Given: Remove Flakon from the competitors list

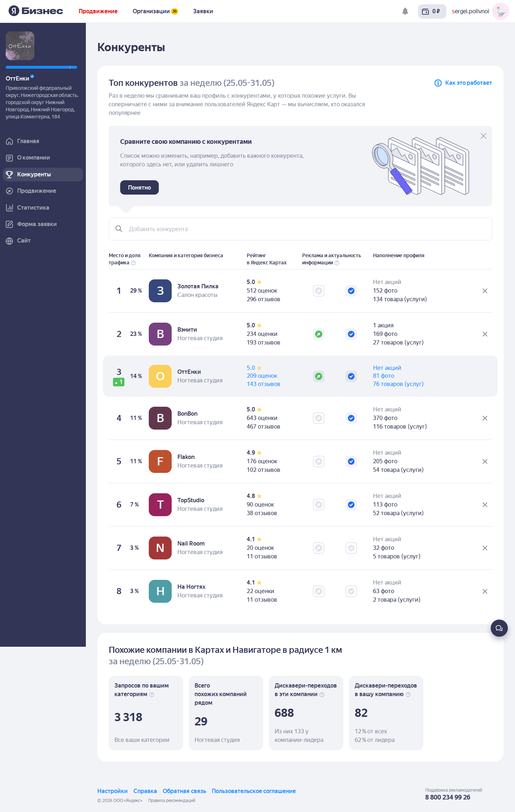Looking at the screenshot, I should (x=485, y=461).
